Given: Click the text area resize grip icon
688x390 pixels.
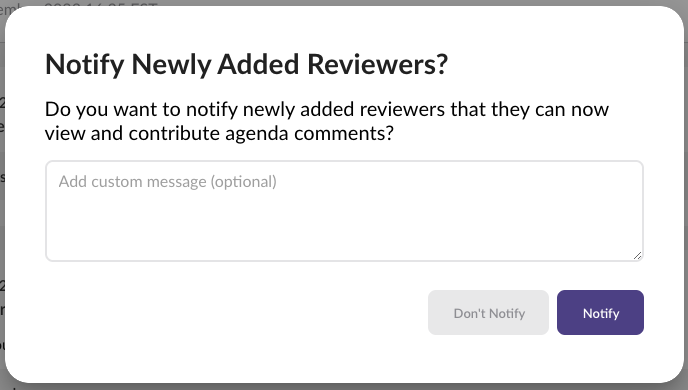Looking at the screenshot, I should pos(638,255).
